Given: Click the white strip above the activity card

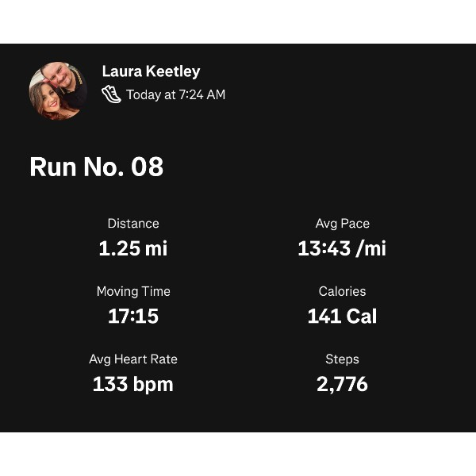Looking at the screenshot, I should pyautogui.click(x=238, y=21).
